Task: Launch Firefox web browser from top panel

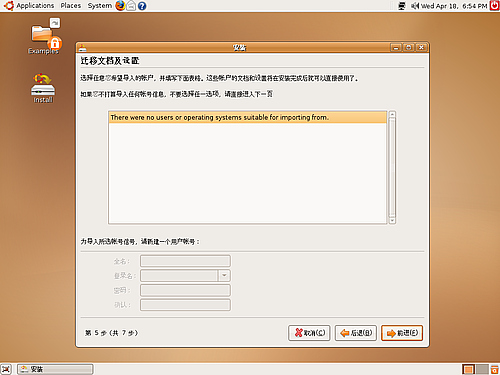Action: point(120,6)
